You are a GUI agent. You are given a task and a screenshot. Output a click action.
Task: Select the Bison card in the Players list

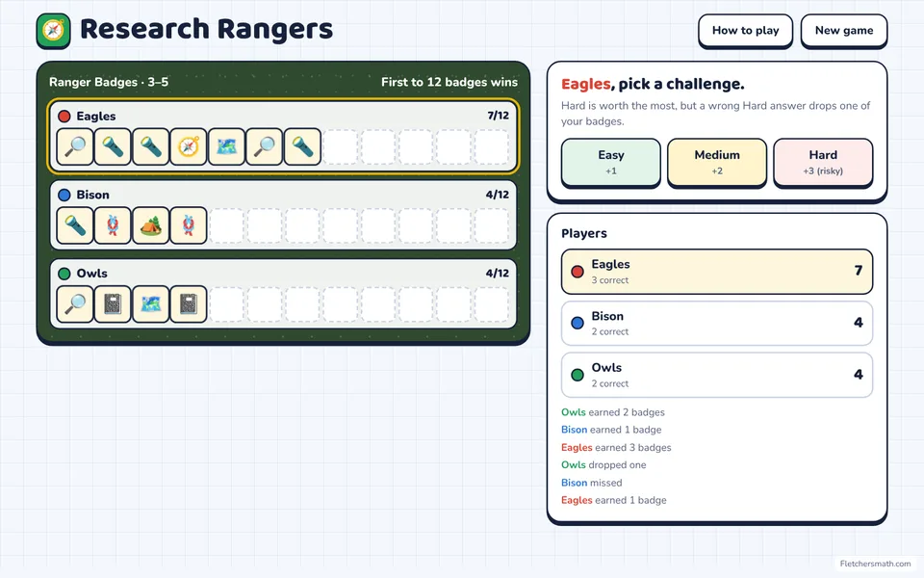pos(716,323)
